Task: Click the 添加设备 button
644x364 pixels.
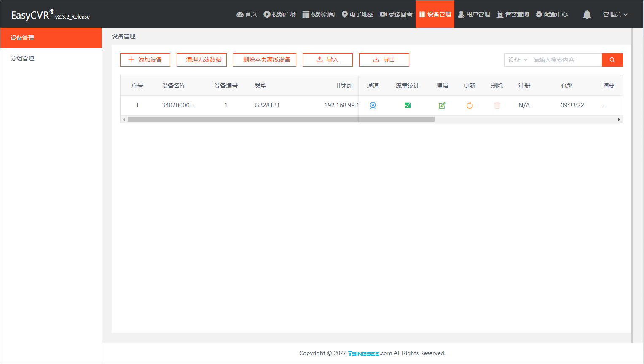Action: pyautogui.click(x=145, y=60)
